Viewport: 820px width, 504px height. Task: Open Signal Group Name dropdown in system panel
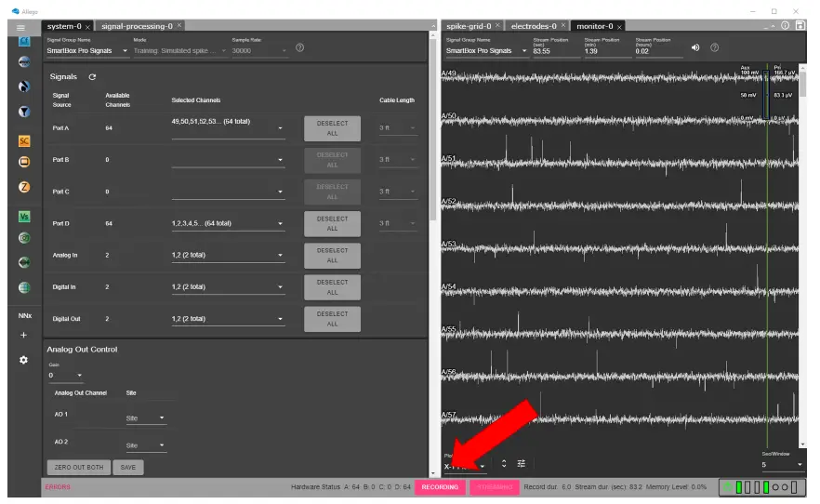click(87, 51)
